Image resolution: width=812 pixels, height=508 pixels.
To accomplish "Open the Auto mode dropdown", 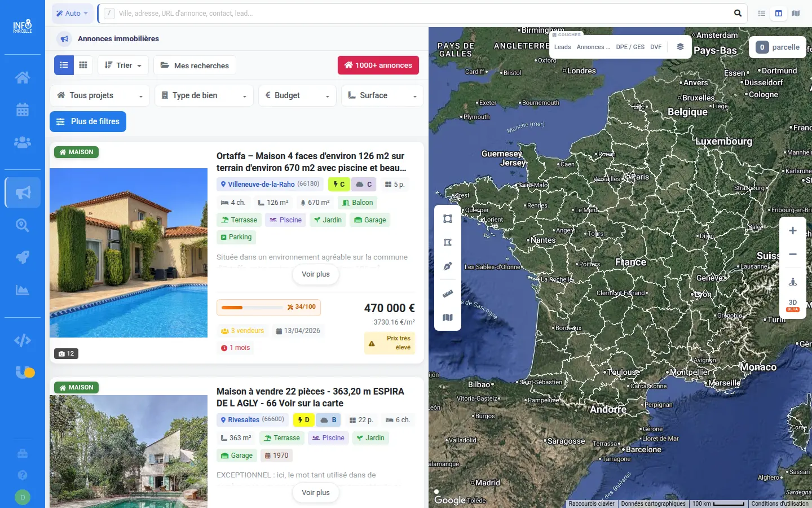I will 73,13.
